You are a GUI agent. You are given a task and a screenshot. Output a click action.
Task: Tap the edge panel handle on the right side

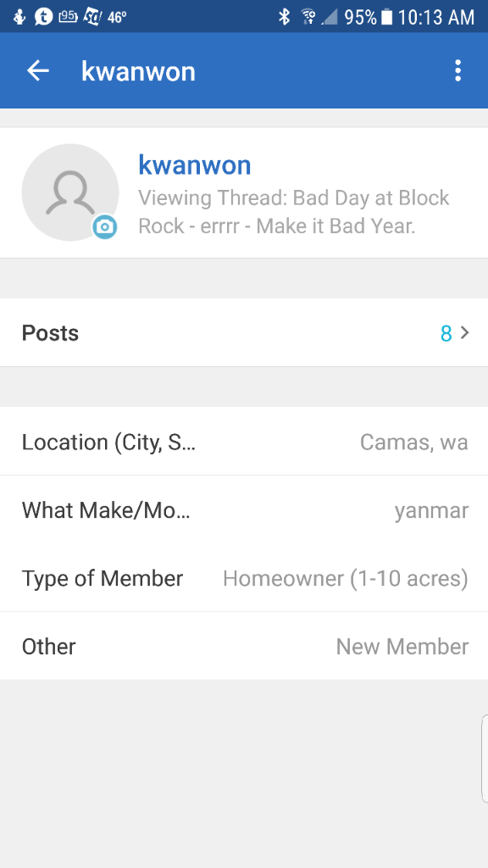point(485,758)
